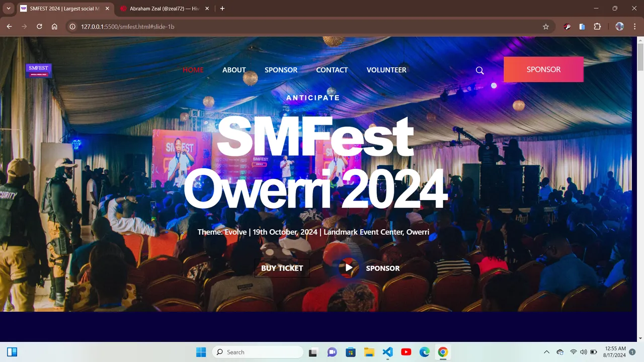Viewport: 644px width, 362px height.
Task: Open the Extensions puzzle icon
Action: (597, 27)
